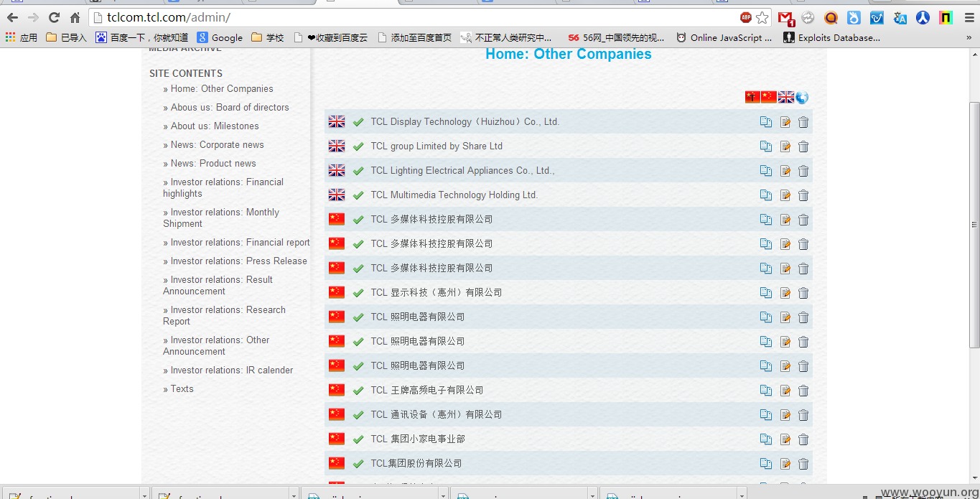
Task: Filter by Traditional Chinese flag with T
Action: tap(752, 97)
